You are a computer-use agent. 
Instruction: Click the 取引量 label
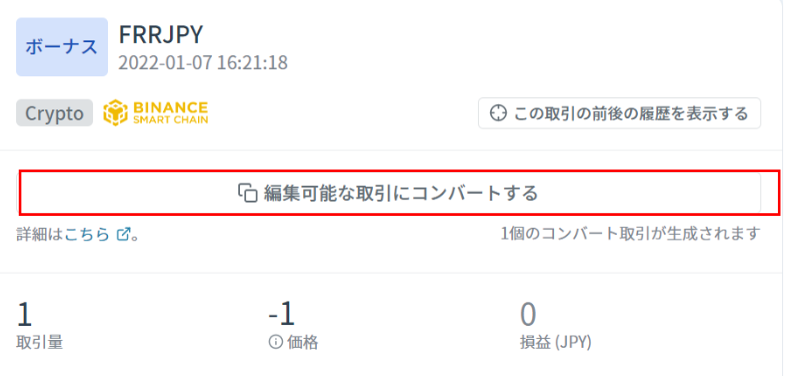39,343
